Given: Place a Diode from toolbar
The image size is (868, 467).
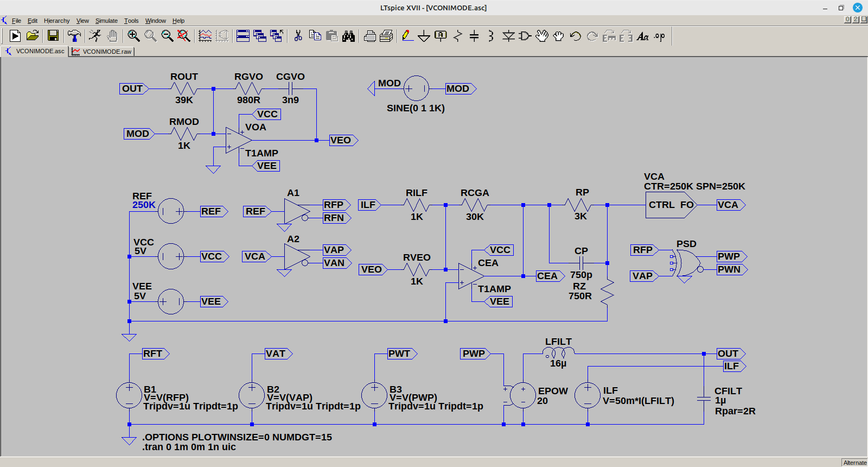Looking at the screenshot, I should point(508,36).
